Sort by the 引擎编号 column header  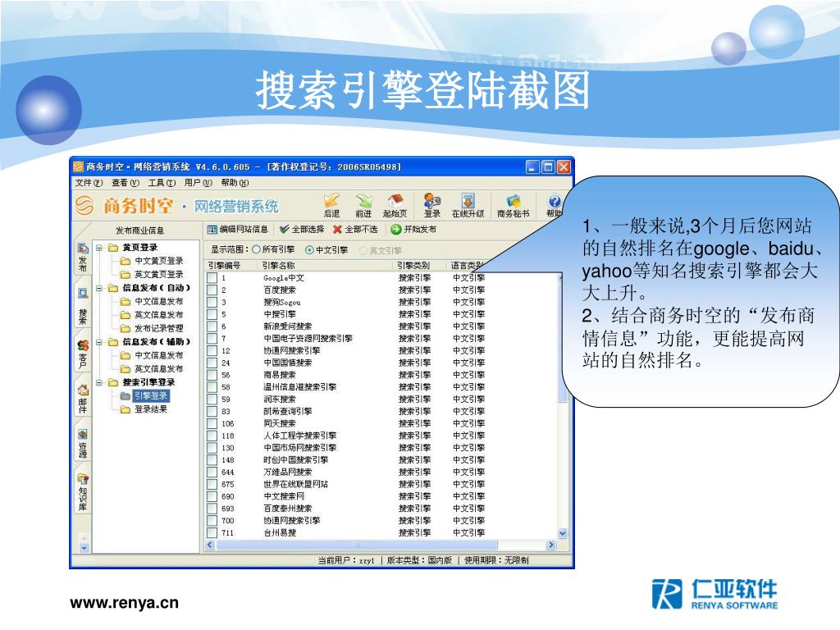point(231,265)
